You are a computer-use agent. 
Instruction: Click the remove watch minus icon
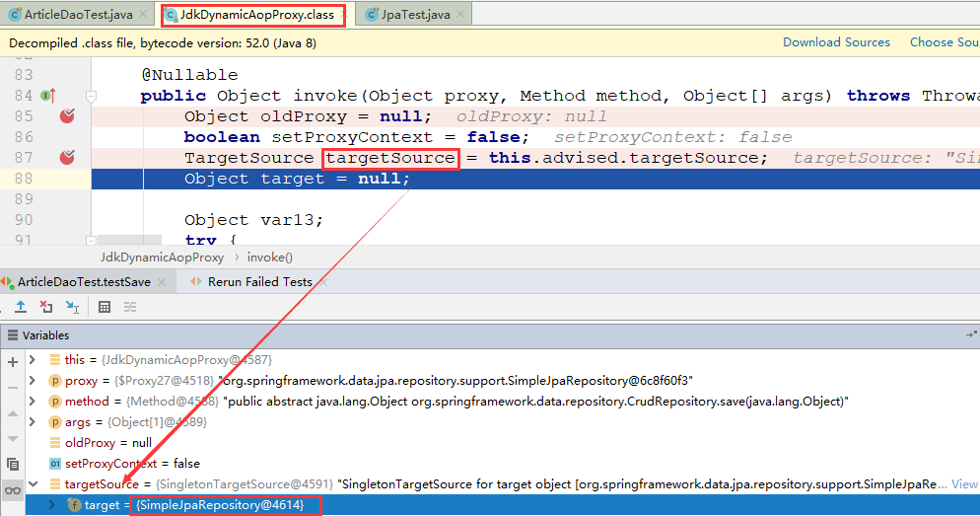[13, 388]
